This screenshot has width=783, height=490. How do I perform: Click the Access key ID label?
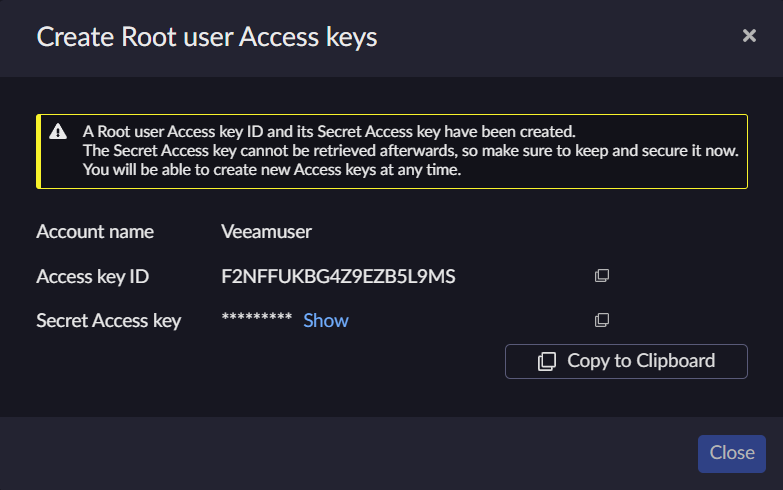pos(92,276)
